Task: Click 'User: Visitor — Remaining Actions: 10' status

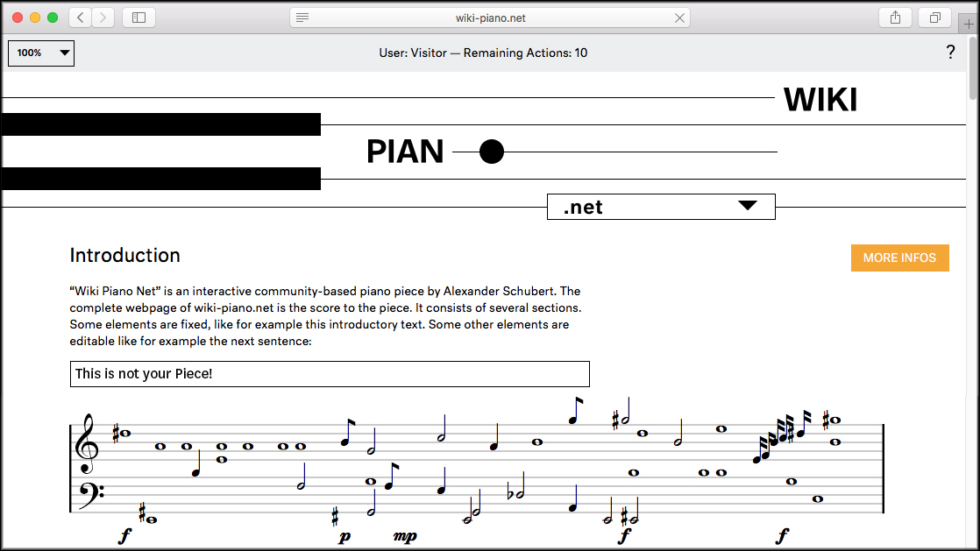Action: [x=483, y=53]
